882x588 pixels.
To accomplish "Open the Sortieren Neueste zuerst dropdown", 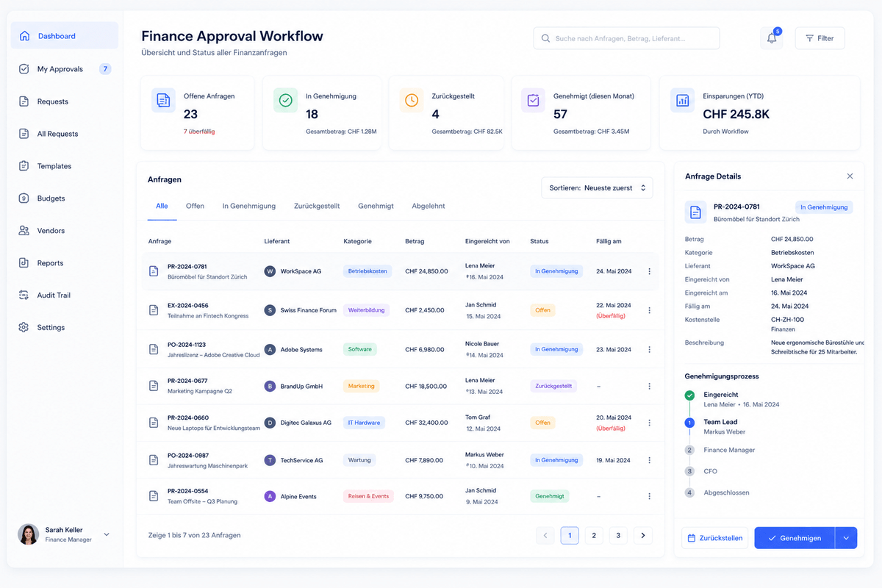I will [x=597, y=188].
